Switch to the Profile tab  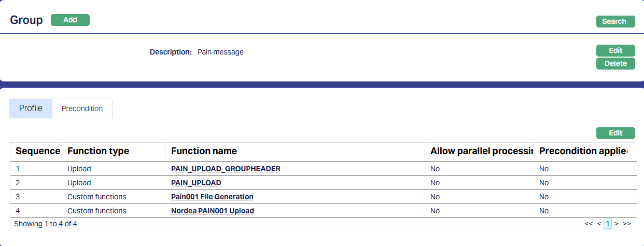tap(31, 108)
